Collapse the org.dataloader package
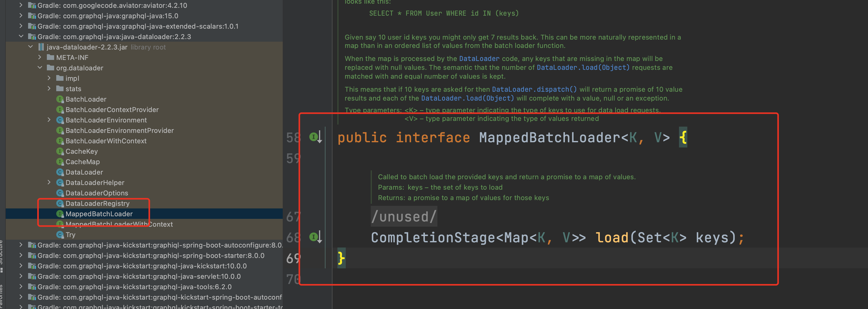Image resolution: width=868 pixels, height=309 pixels. click(x=40, y=67)
